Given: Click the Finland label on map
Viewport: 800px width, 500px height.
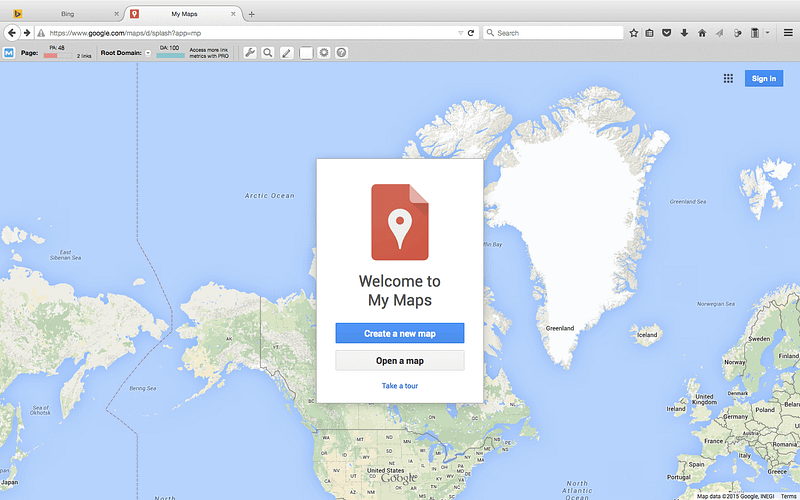Looking at the screenshot, I should tap(789, 356).
